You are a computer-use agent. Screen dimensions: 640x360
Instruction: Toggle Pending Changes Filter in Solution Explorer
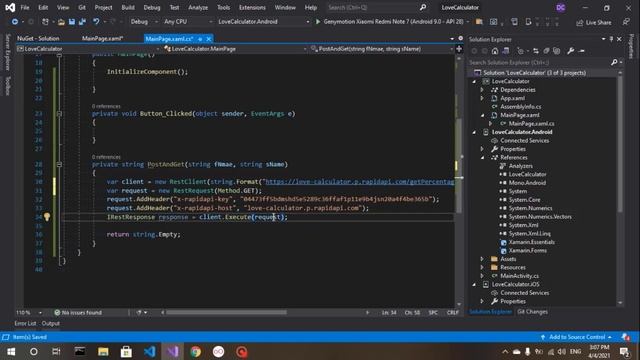(x=520, y=51)
